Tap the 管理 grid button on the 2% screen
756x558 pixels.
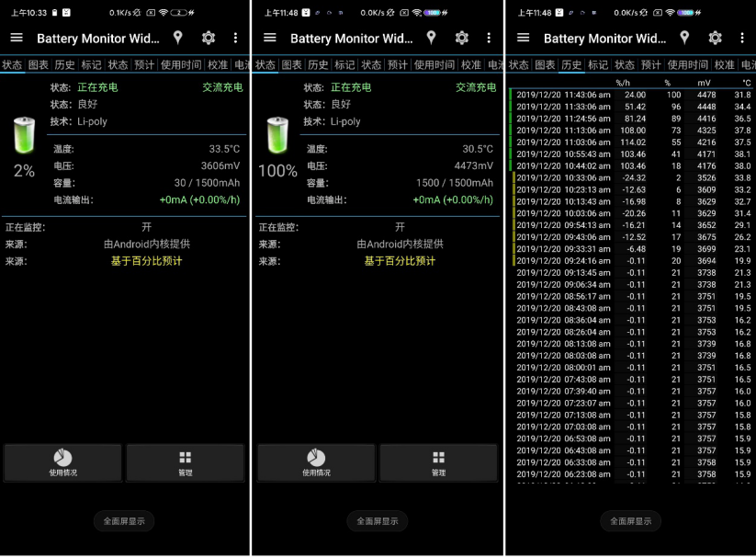coord(186,463)
